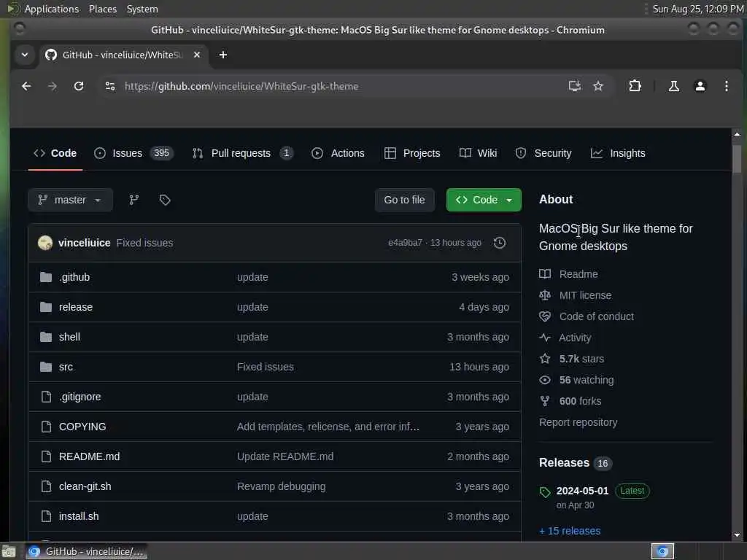Open the Chrome Labs flask icon
This screenshot has height=560, width=747.
673,86
